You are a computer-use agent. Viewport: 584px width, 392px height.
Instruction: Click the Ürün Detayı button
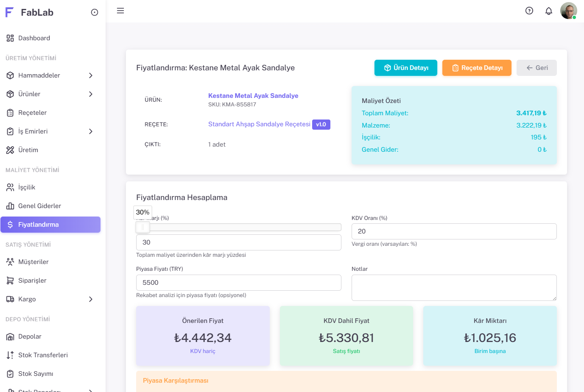[405, 68]
